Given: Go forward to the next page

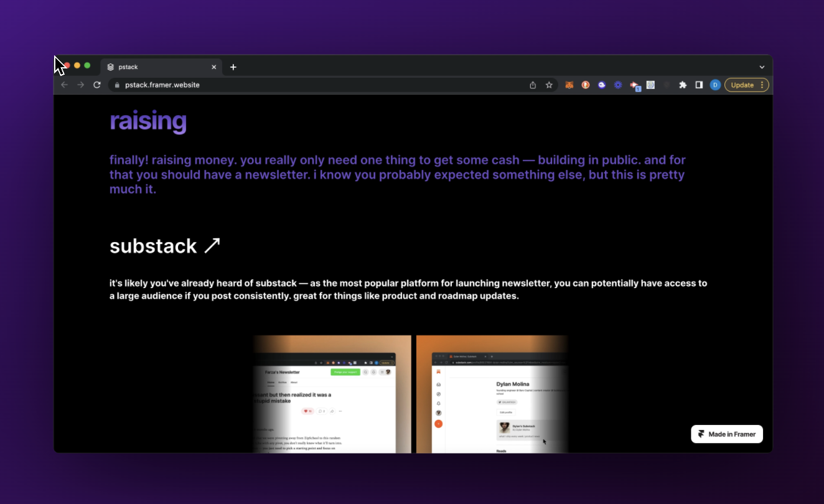Looking at the screenshot, I should pos(80,85).
